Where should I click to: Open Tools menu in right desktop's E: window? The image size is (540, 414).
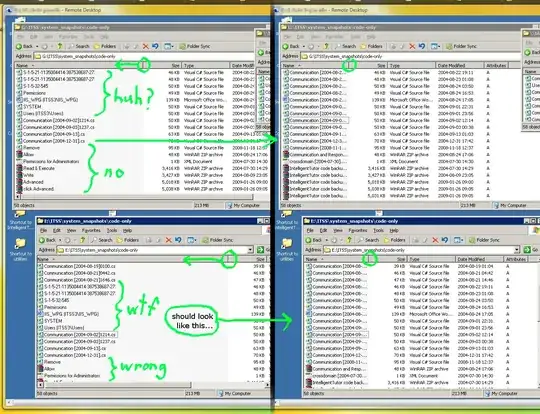[378, 230]
